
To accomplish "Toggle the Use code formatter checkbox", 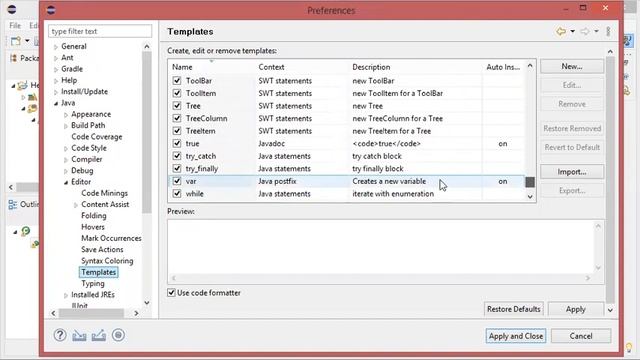I will (171, 293).
